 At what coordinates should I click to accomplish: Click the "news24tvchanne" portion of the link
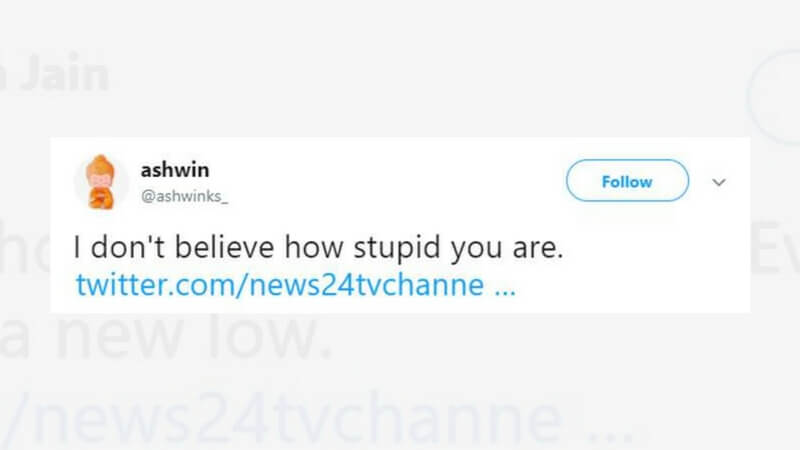click(x=366, y=285)
